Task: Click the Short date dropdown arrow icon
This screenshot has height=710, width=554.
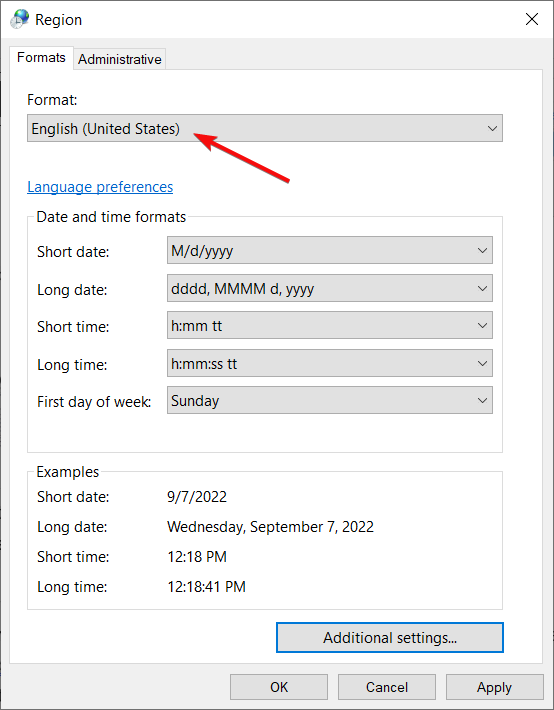Action: click(482, 250)
